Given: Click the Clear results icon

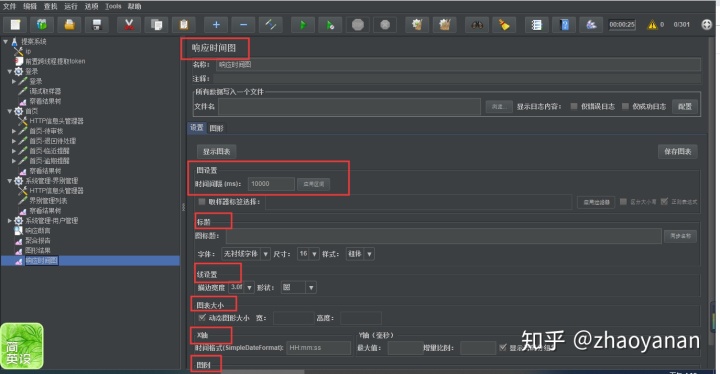Looking at the screenshot, I should click(x=417, y=24).
